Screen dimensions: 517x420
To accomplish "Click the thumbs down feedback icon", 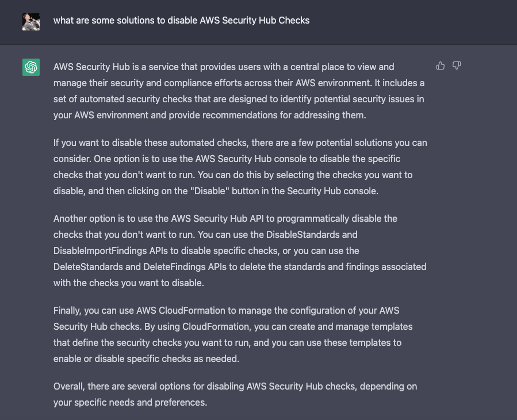I will pos(457,66).
